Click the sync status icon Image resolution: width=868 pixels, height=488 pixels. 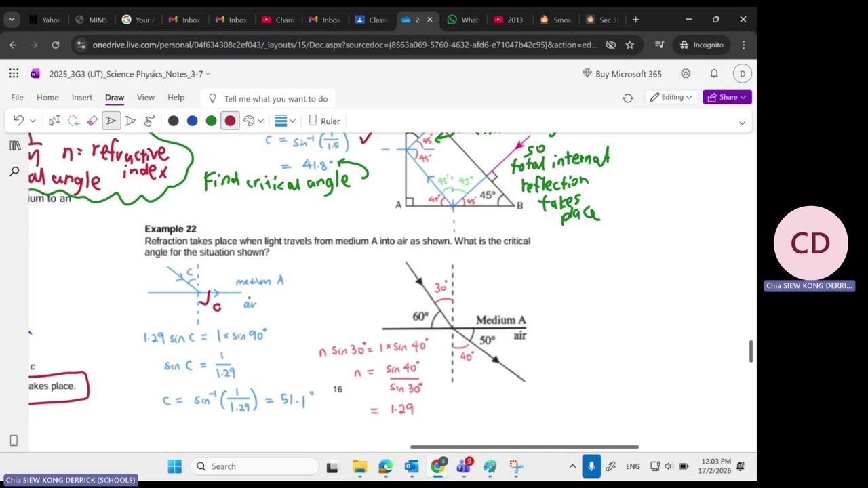(x=628, y=98)
